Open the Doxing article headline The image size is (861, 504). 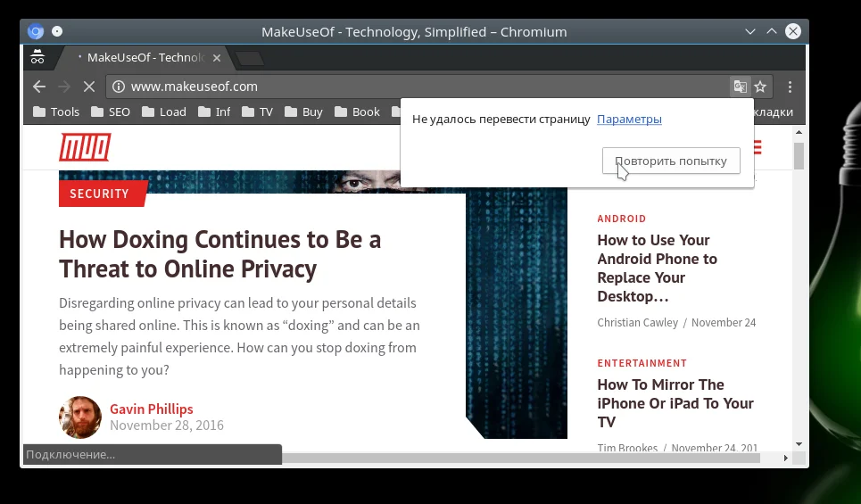[x=219, y=254]
